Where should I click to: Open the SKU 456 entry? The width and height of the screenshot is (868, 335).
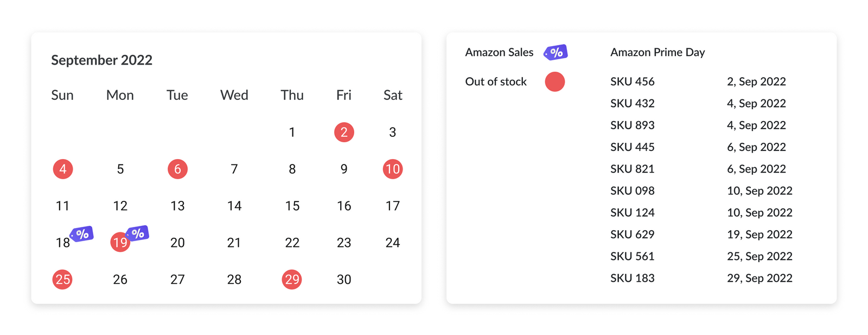(x=632, y=81)
